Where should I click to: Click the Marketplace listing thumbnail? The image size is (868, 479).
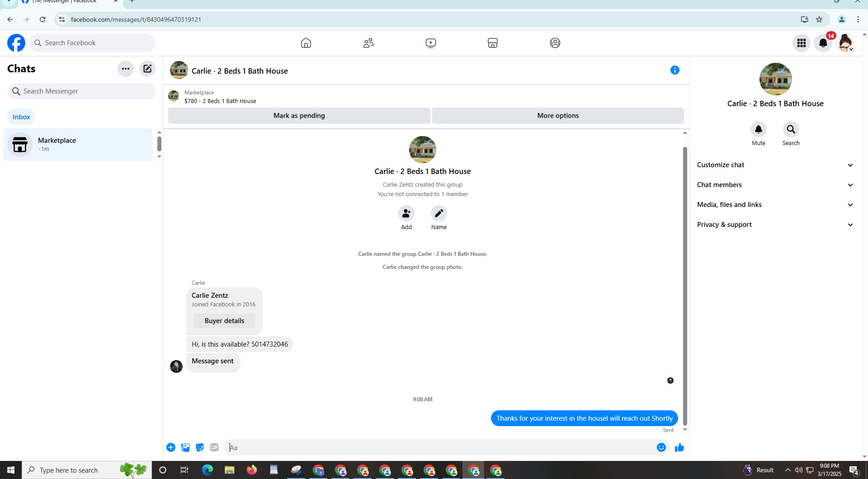click(x=174, y=96)
